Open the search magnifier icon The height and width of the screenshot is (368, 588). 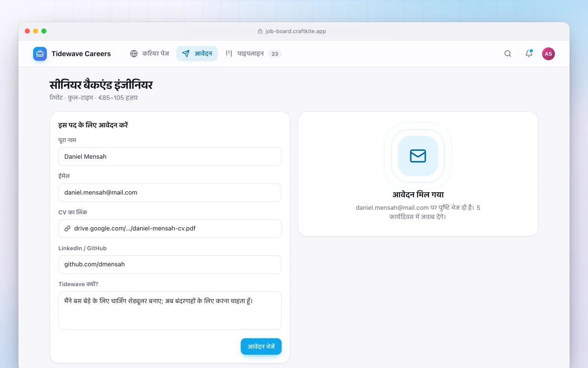508,54
